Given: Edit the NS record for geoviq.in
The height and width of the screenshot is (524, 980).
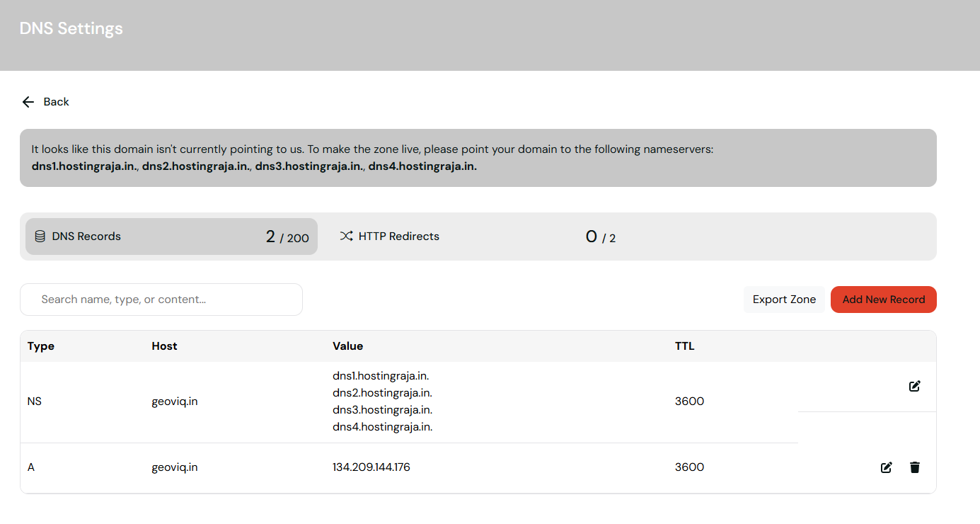Looking at the screenshot, I should coord(914,387).
